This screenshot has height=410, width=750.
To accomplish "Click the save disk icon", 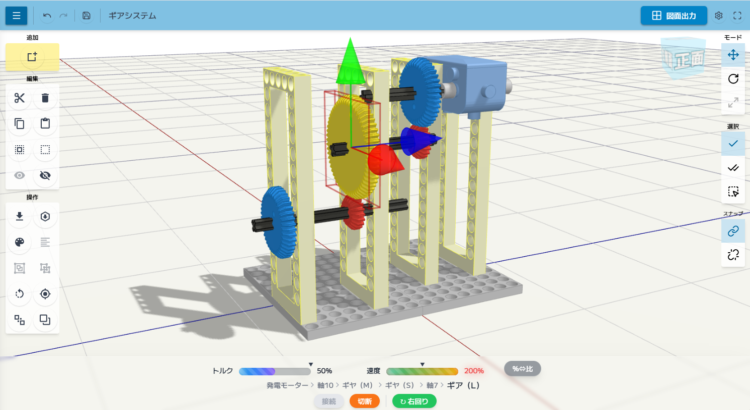I will (x=87, y=16).
